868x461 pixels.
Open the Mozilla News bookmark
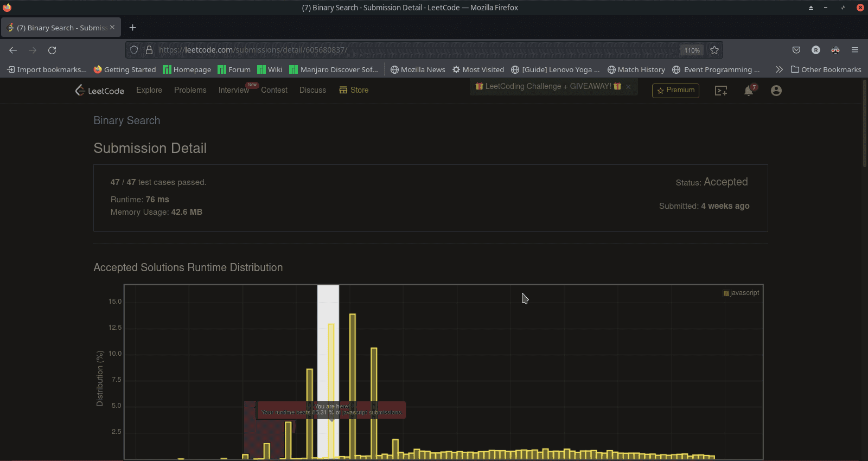(418, 69)
